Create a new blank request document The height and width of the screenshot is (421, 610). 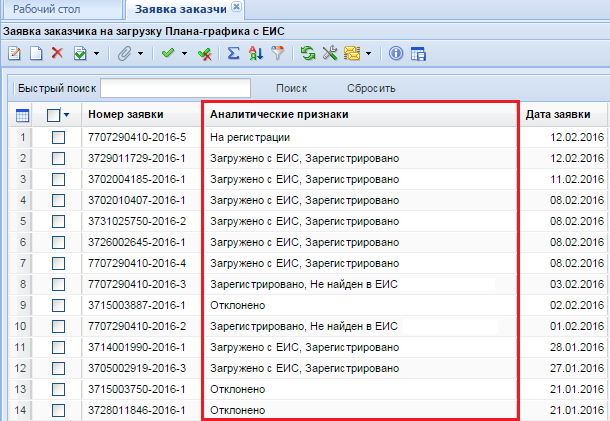pos(35,53)
